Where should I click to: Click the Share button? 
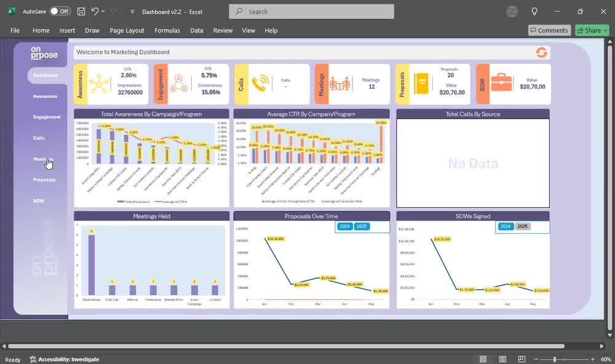[592, 30]
